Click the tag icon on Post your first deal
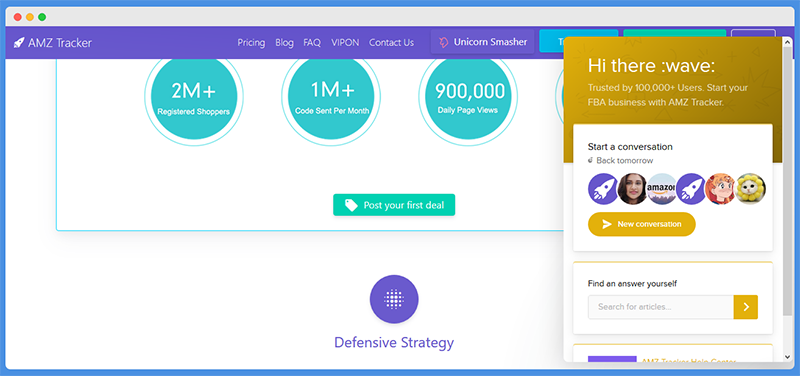 click(351, 205)
